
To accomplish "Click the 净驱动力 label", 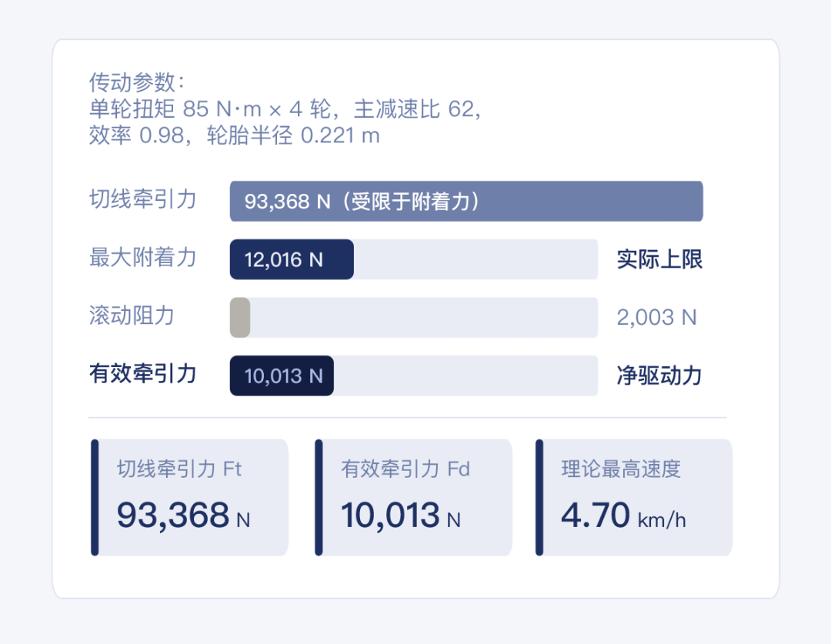I will (659, 375).
